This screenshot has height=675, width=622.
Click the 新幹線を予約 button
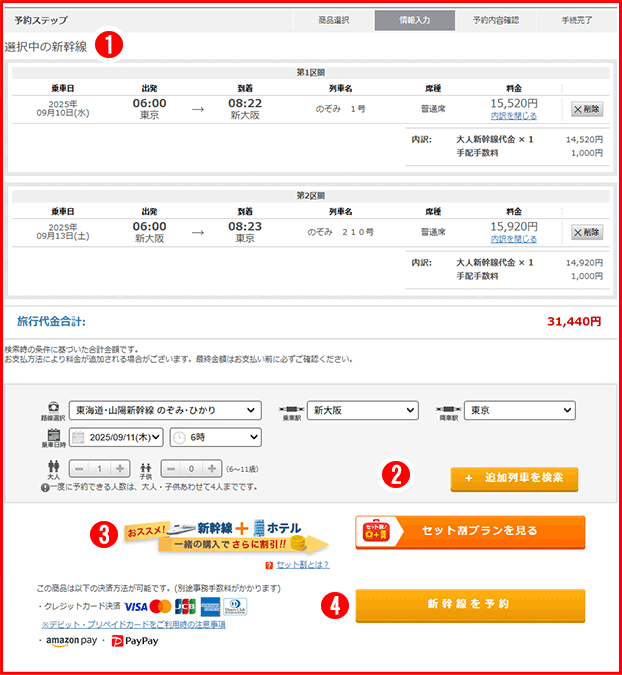point(470,605)
